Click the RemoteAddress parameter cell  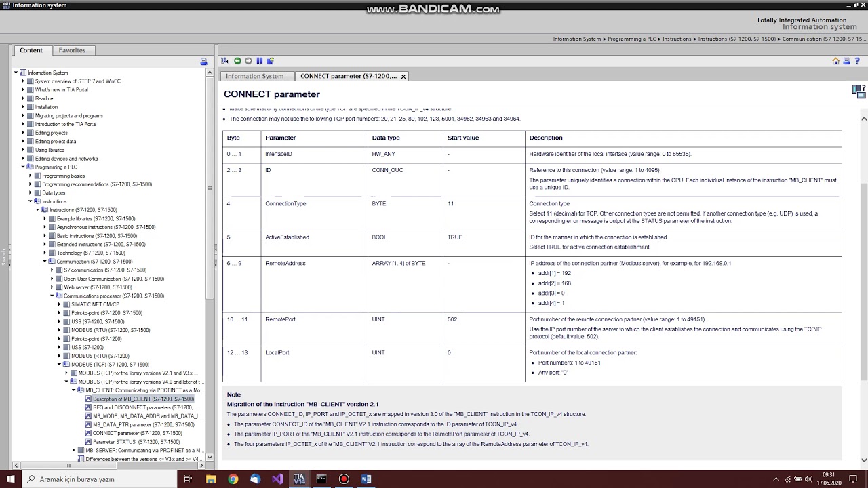click(315, 283)
